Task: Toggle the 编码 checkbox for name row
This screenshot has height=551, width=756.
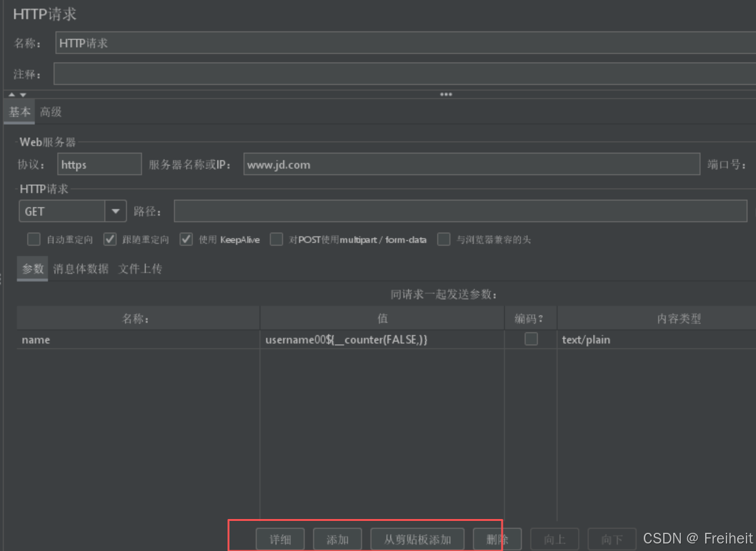Action: (531, 339)
